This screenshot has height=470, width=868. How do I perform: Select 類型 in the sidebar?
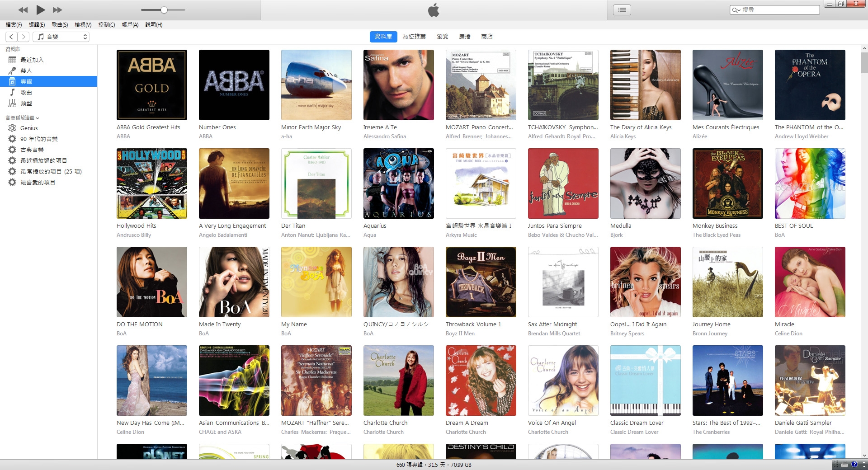48,103
